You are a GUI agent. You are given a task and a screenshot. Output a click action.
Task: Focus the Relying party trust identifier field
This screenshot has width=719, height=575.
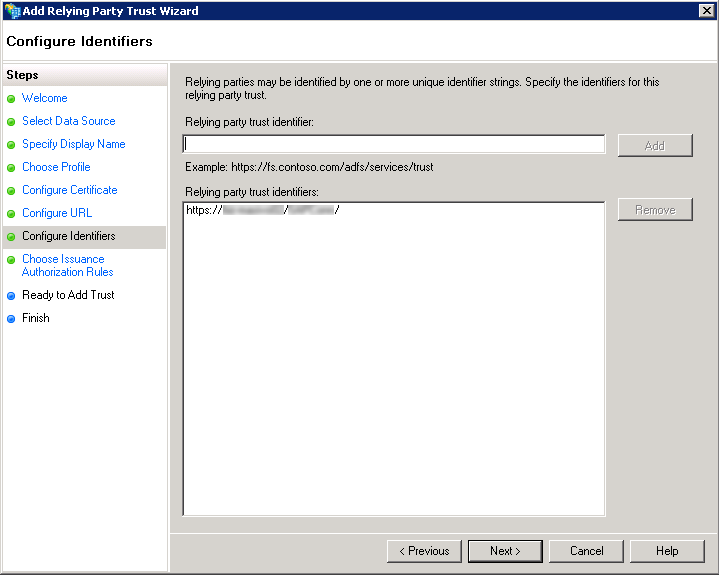point(394,144)
